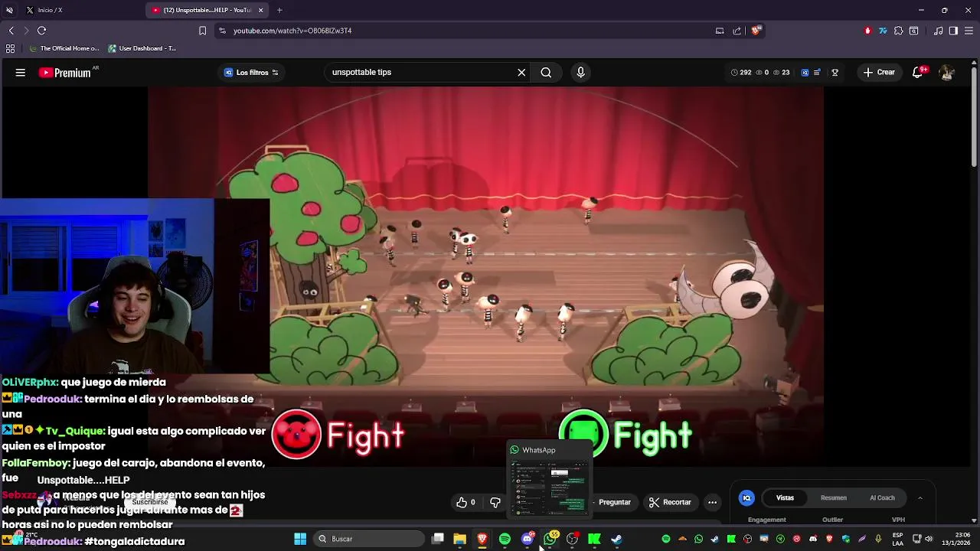This screenshot has height=551, width=980.
Task: Open File Explorer from the taskbar
Action: pos(459,540)
